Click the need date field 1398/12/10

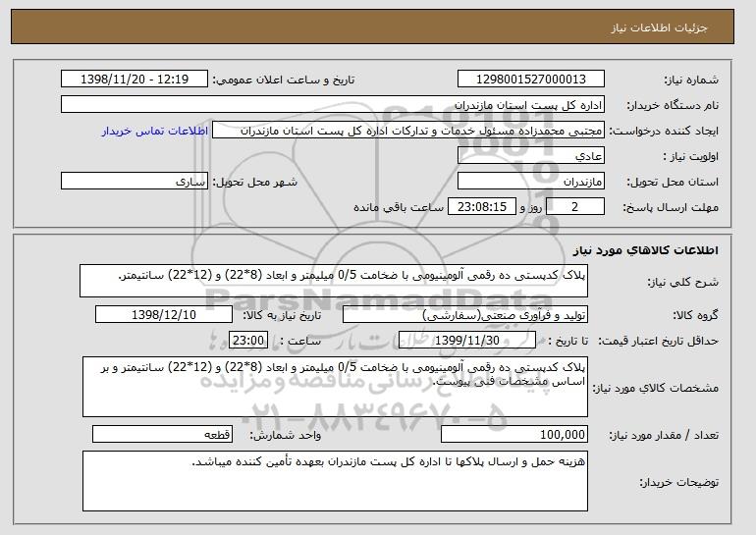tap(164, 315)
